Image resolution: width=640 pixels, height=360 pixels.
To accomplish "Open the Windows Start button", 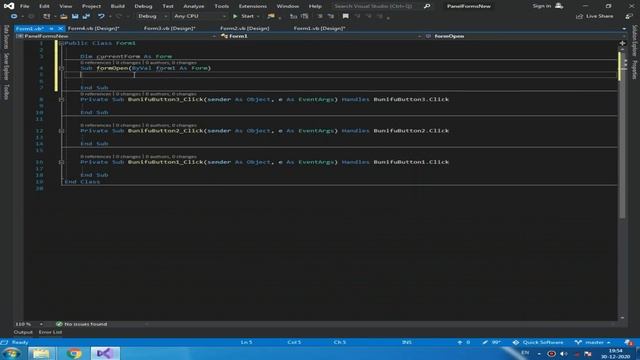I will pos(11,353).
